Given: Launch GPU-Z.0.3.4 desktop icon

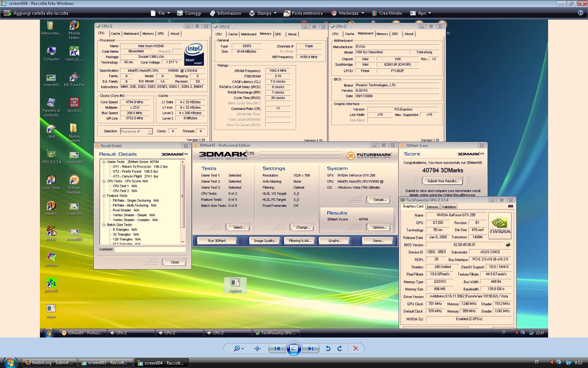Looking at the screenshot, I should pos(51,156).
